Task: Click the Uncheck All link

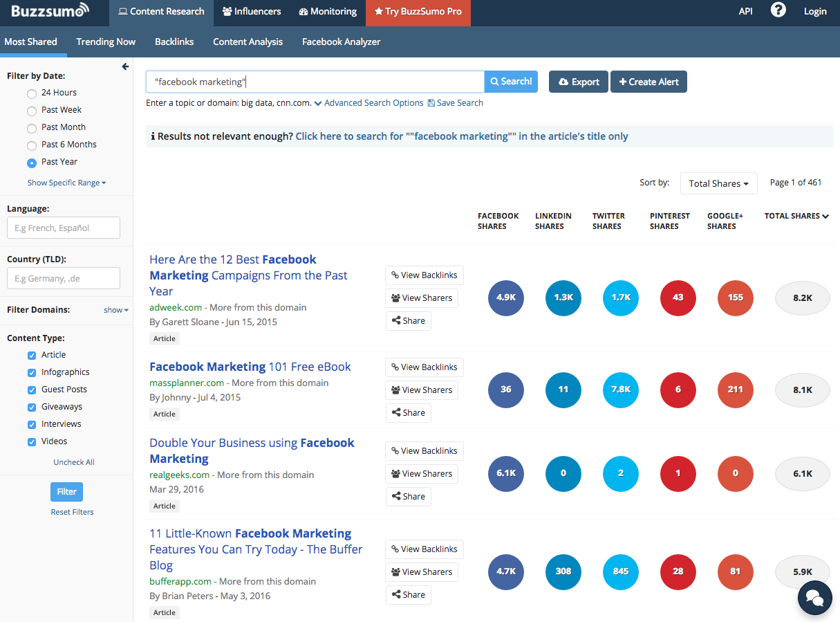Action: pyautogui.click(x=74, y=462)
